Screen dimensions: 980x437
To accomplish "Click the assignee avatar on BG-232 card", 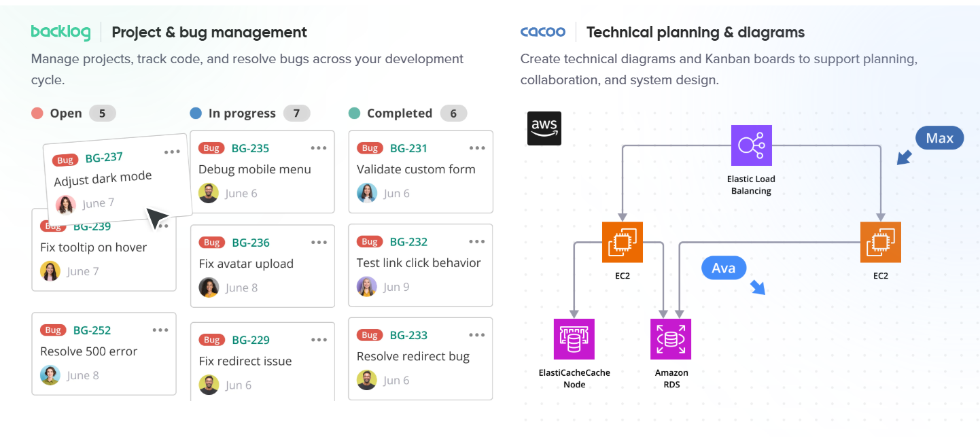I will 367,287.
